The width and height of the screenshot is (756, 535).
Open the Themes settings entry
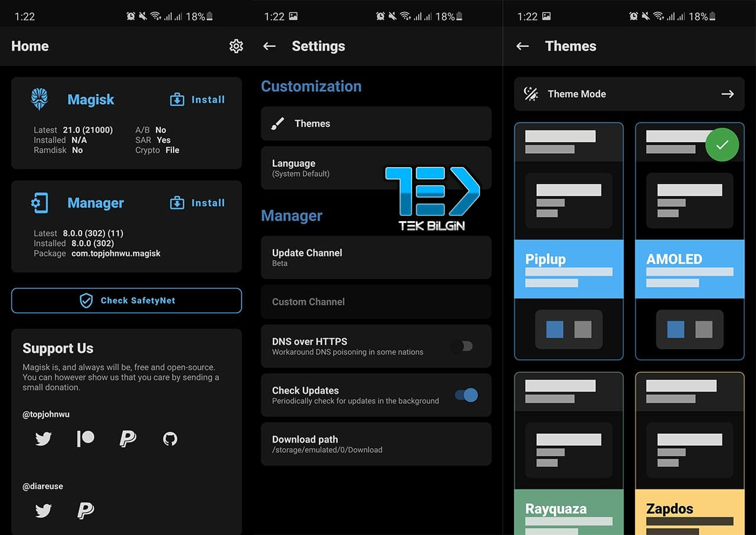376,124
